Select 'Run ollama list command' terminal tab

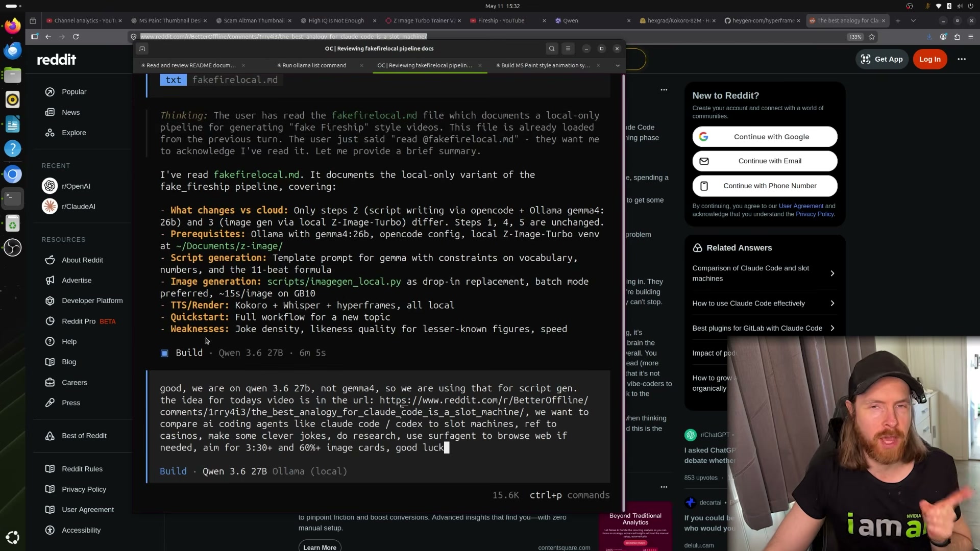(314, 65)
